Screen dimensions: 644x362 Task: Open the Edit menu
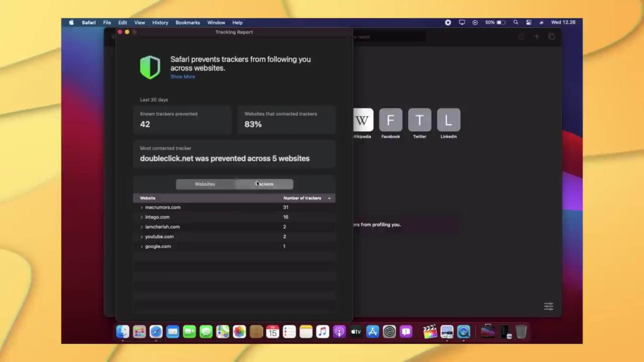click(x=122, y=22)
